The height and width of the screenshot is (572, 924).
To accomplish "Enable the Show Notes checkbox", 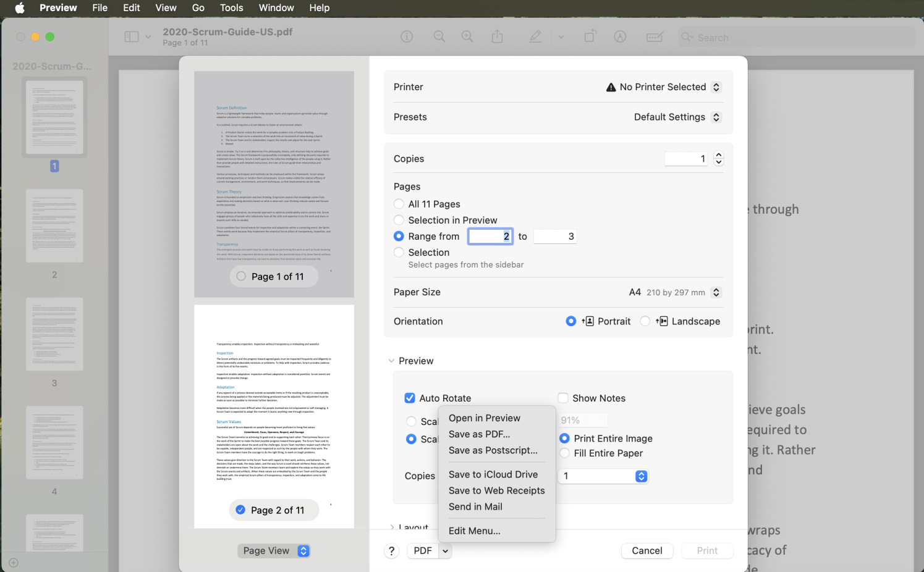I will pos(563,398).
